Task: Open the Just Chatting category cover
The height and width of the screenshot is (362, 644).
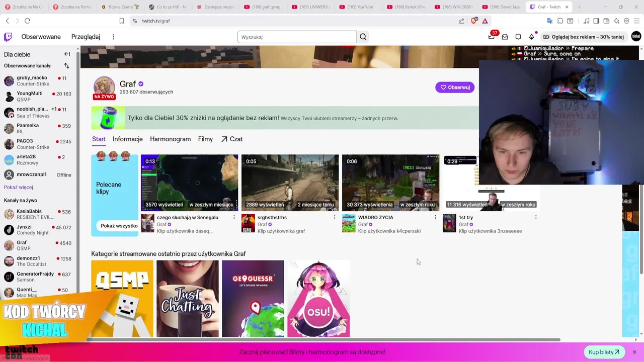Action: coord(188,299)
